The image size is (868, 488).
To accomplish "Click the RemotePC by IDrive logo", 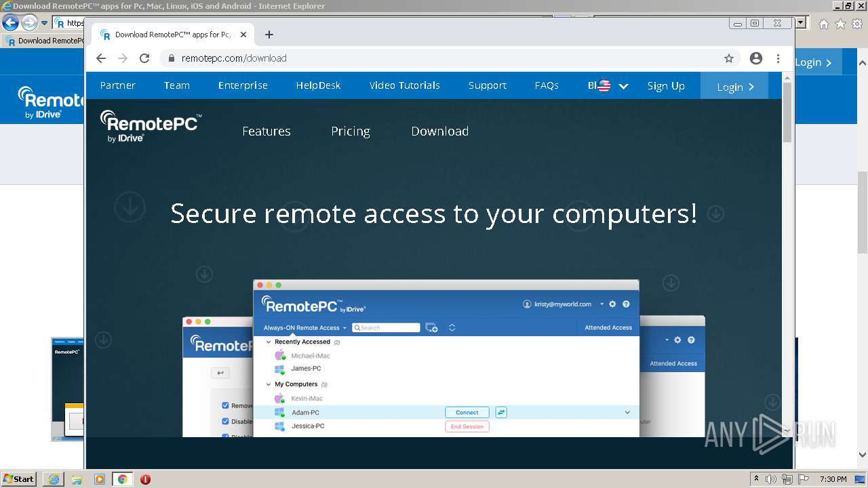I will click(x=151, y=127).
